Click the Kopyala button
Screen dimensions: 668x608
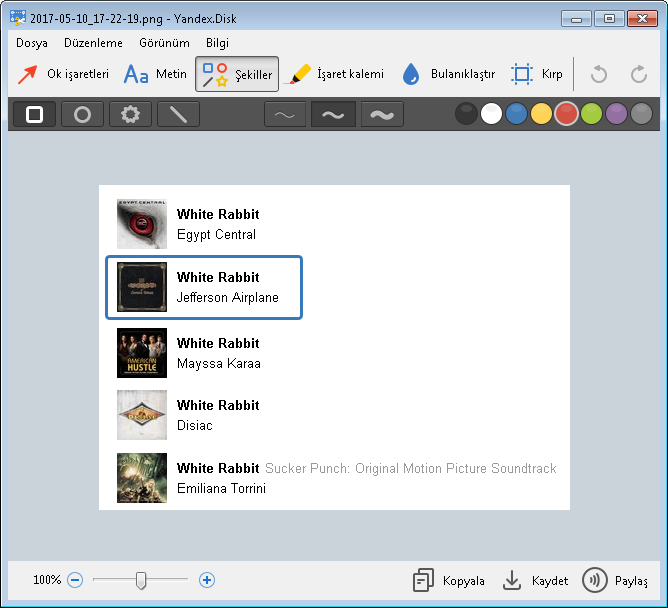pos(449,580)
